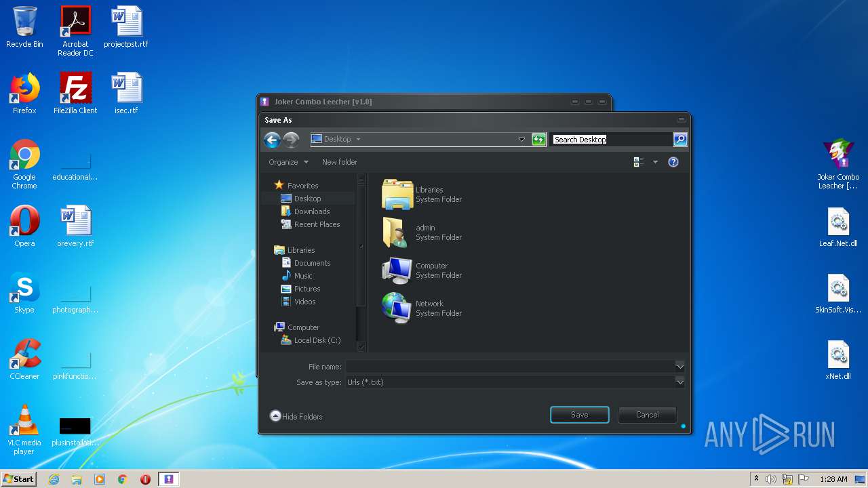Select CCleaner desktop shortcut
Image resolution: width=868 pixels, height=488 pixels.
24,359
